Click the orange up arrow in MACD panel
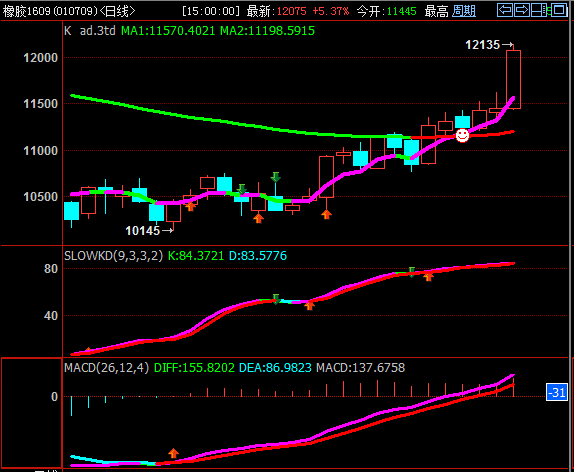 [x=173, y=453]
